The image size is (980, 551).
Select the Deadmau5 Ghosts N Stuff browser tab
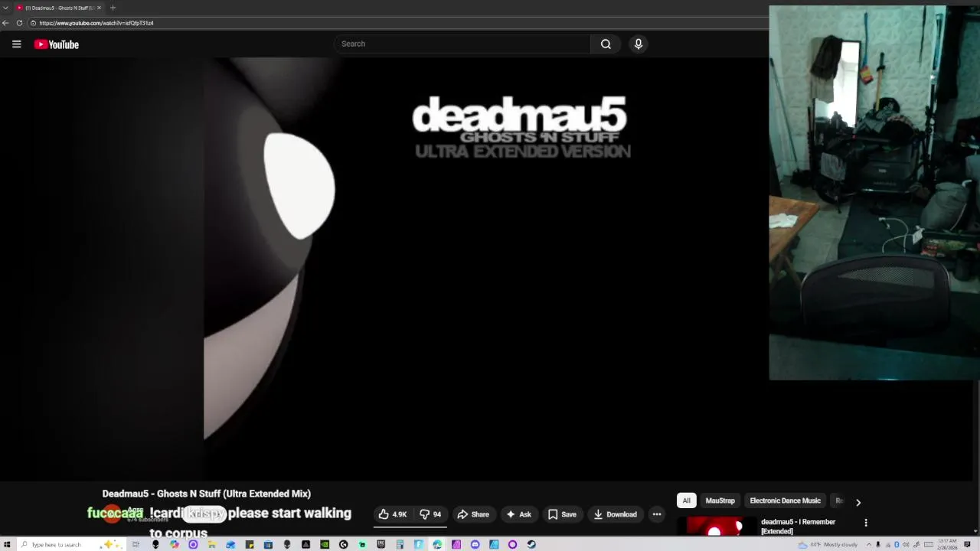click(x=60, y=8)
